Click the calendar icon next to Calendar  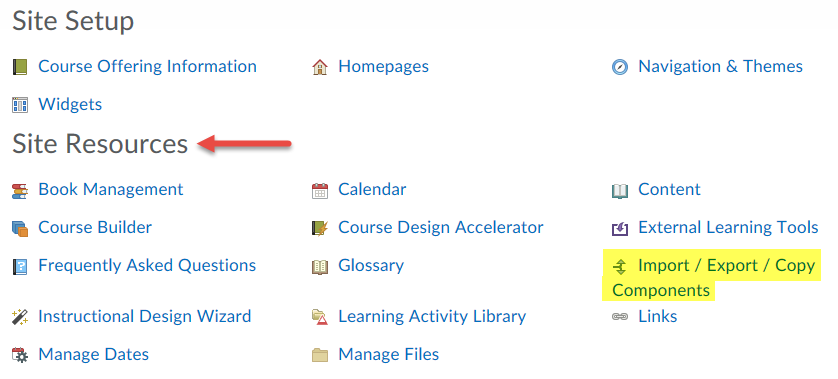click(x=320, y=191)
